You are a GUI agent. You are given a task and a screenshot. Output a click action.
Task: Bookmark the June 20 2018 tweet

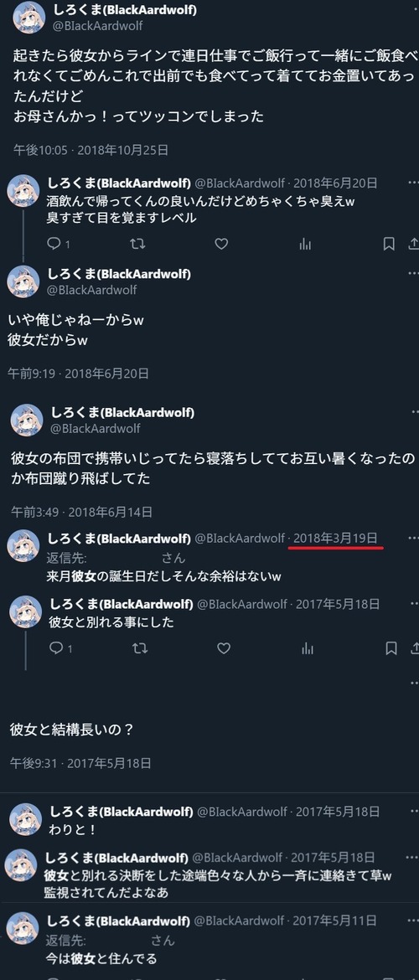389,245
